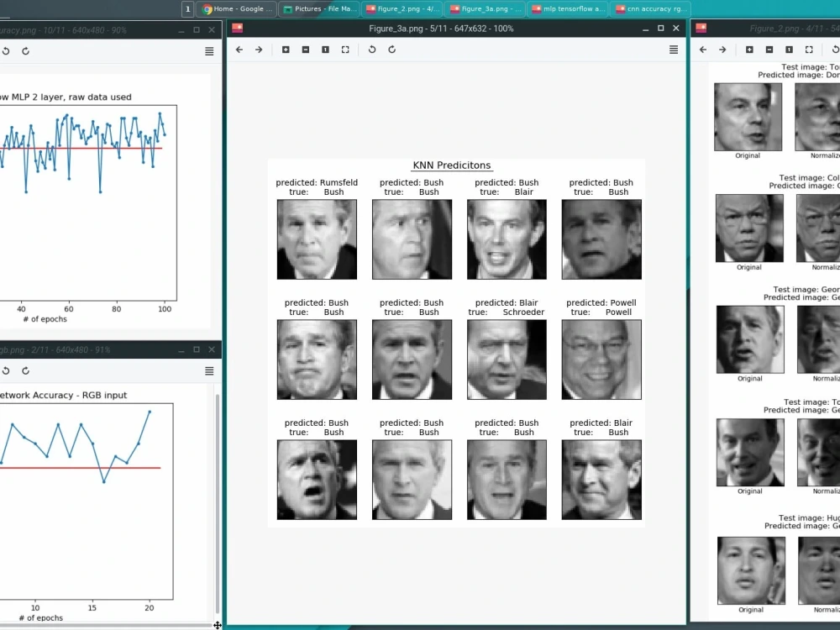This screenshot has height=630, width=840.
Task: Open hamburger menu in MLP accuracy window
Action: tap(209, 51)
